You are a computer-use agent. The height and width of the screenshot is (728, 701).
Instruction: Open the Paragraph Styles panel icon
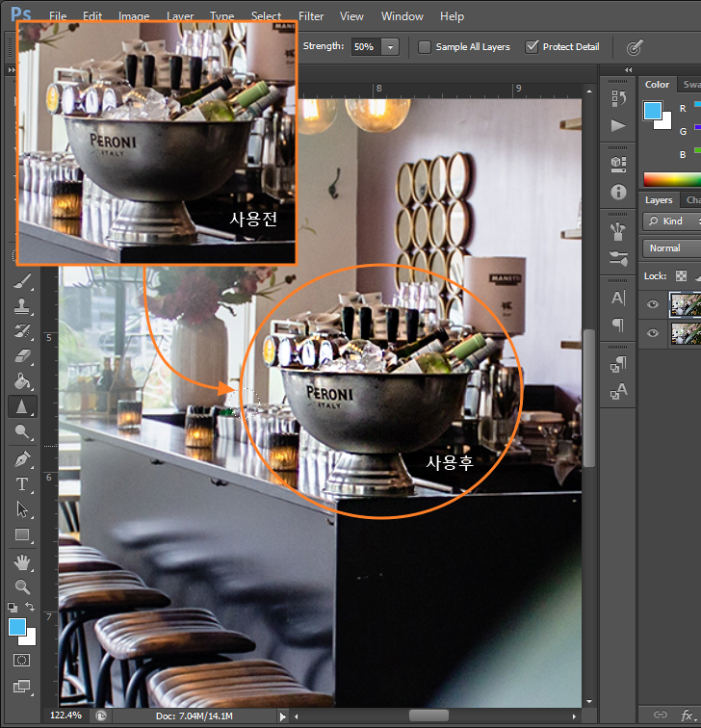[618, 364]
